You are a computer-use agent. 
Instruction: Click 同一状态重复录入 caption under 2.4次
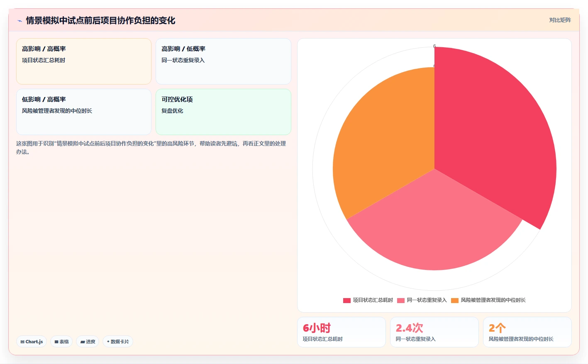[x=416, y=339]
